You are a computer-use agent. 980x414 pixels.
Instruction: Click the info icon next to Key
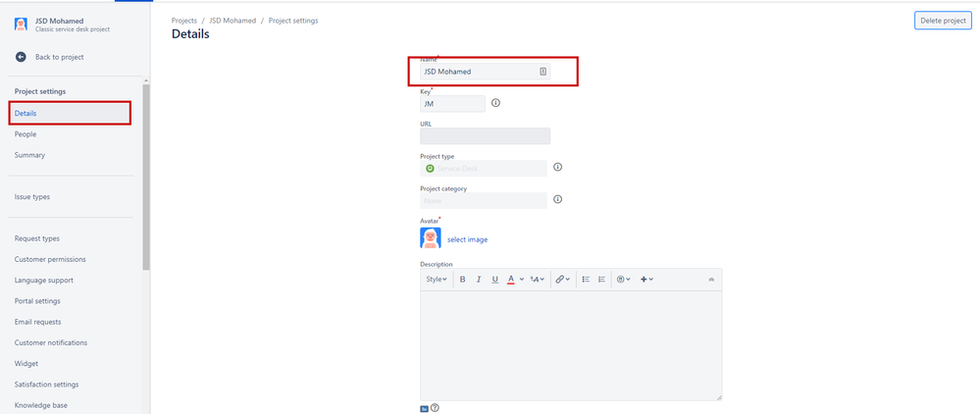click(495, 103)
